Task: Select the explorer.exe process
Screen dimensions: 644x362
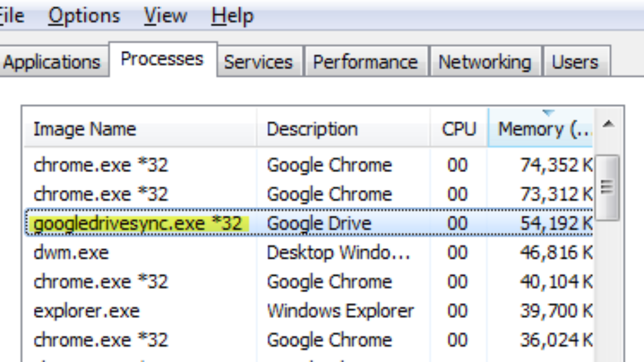Action: 86,311
